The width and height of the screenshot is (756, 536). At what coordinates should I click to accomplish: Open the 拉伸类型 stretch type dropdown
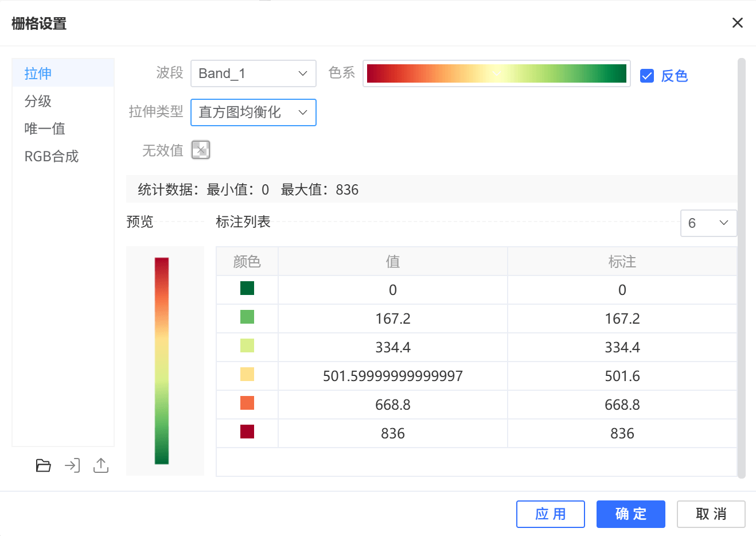click(x=253, y=112)
